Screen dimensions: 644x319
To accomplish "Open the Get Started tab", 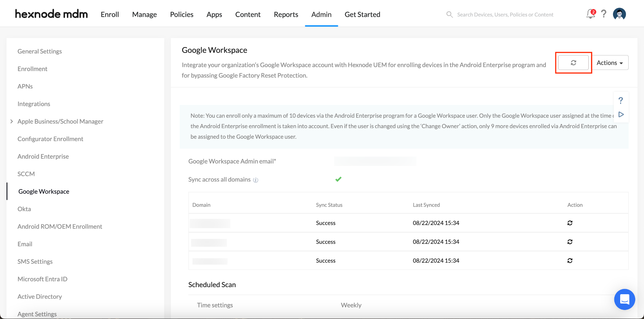I will pyautogui.click(x=362, y=14).
